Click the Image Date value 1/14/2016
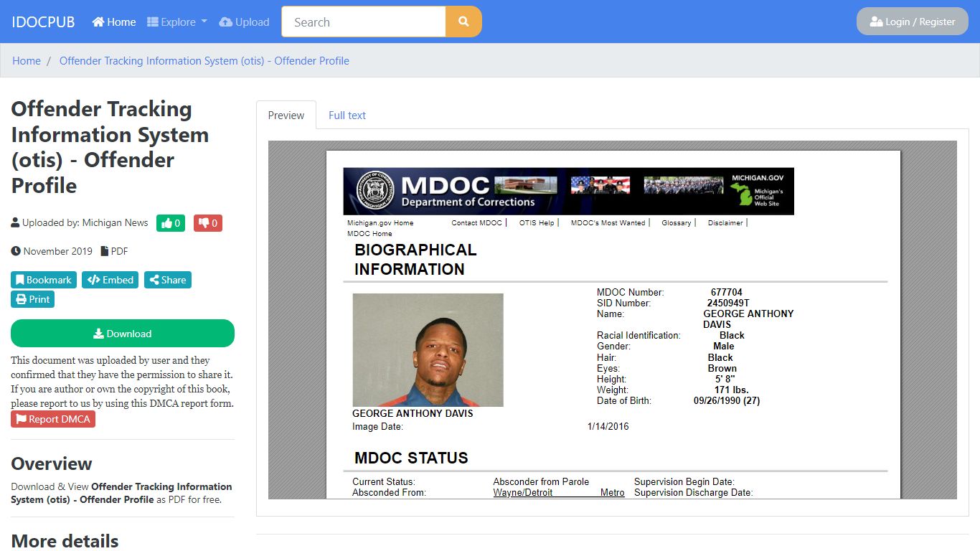 (608, 426)
